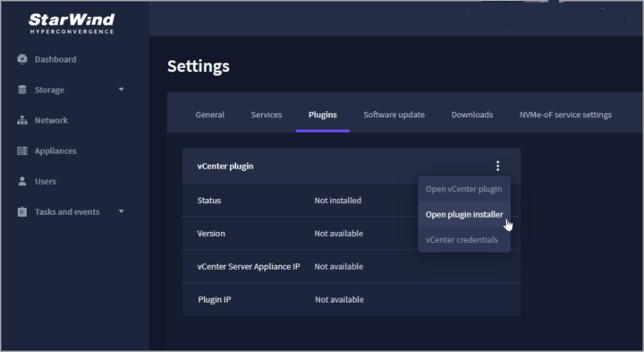Choose Open plugin installer menu entry

pos(464,214)
